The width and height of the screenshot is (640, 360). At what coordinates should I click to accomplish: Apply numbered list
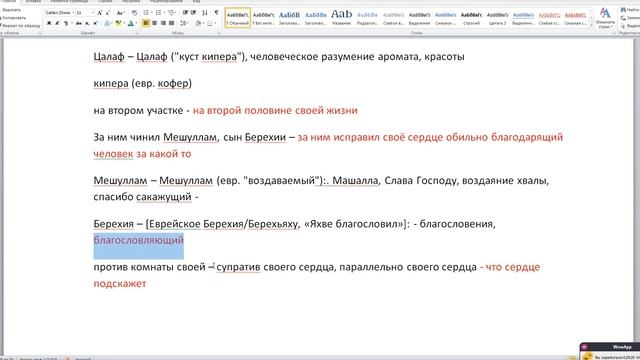coord(158,13)
